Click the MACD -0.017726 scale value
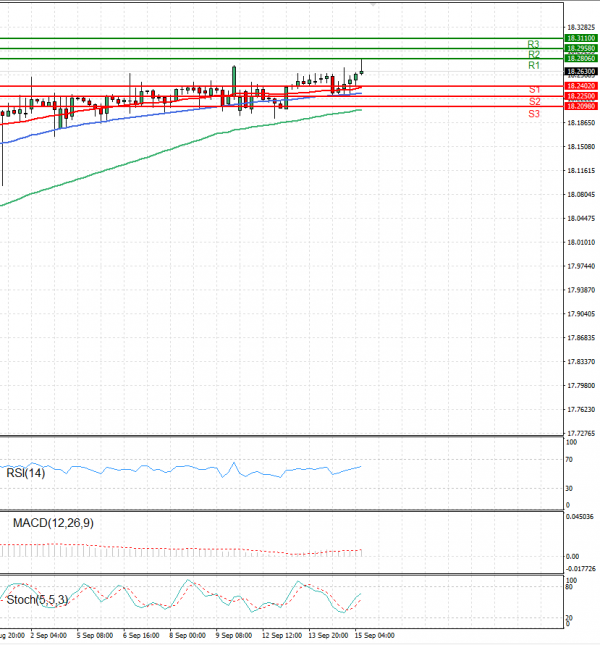 (x=581, y=569)
